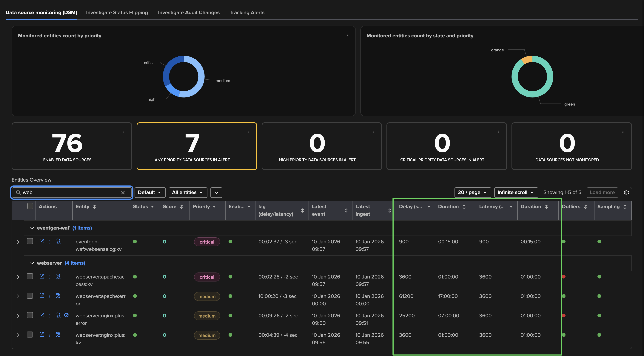Open eventgen-waf:websense:cg:kv entity in new window
The image size is (644, 356).
[x=42, y=241]
